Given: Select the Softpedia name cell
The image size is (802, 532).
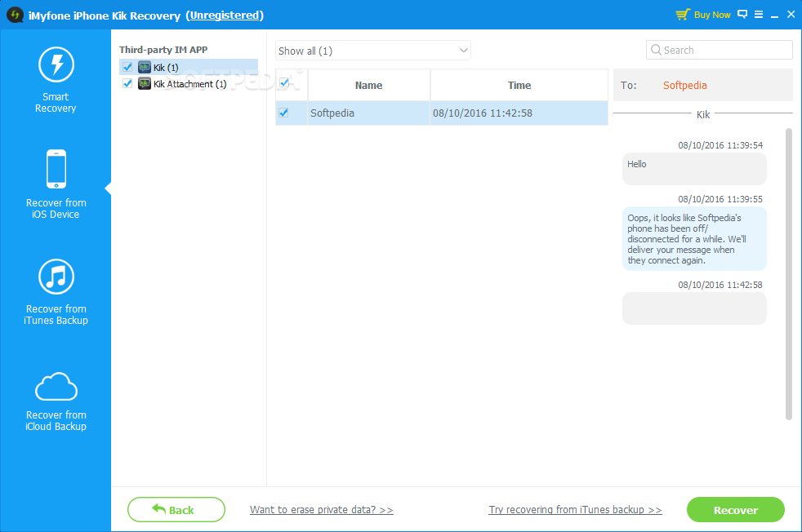Looking at the screenshot, I should (369, 113).
